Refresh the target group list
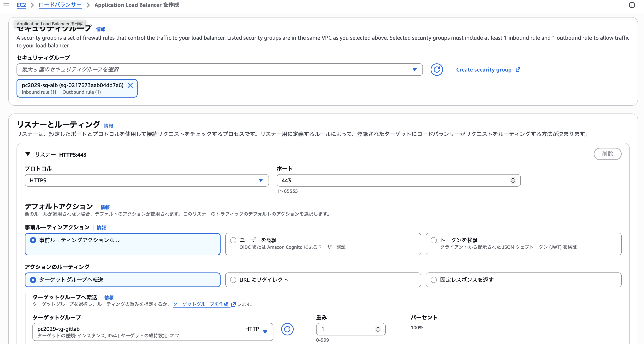 point(287,329)
